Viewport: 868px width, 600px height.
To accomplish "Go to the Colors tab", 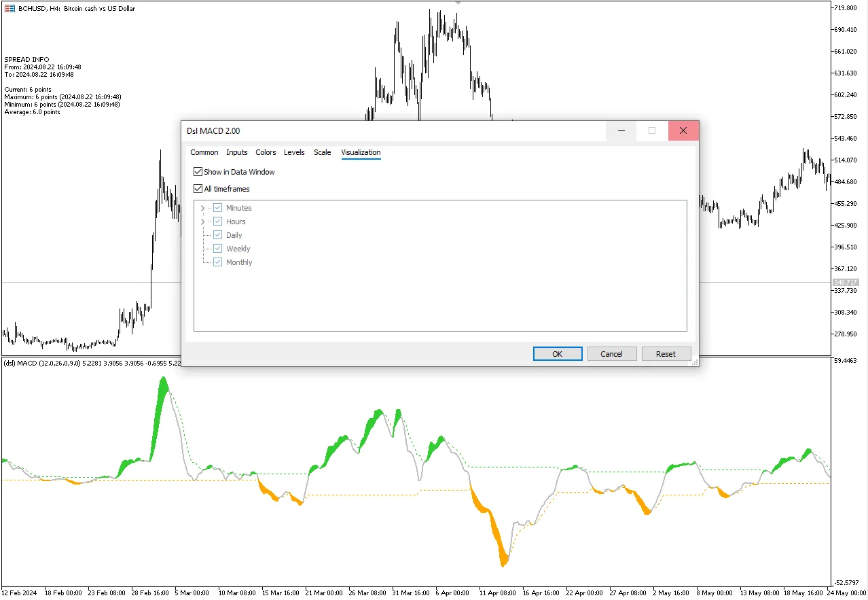I will click(x=266, y=152).
